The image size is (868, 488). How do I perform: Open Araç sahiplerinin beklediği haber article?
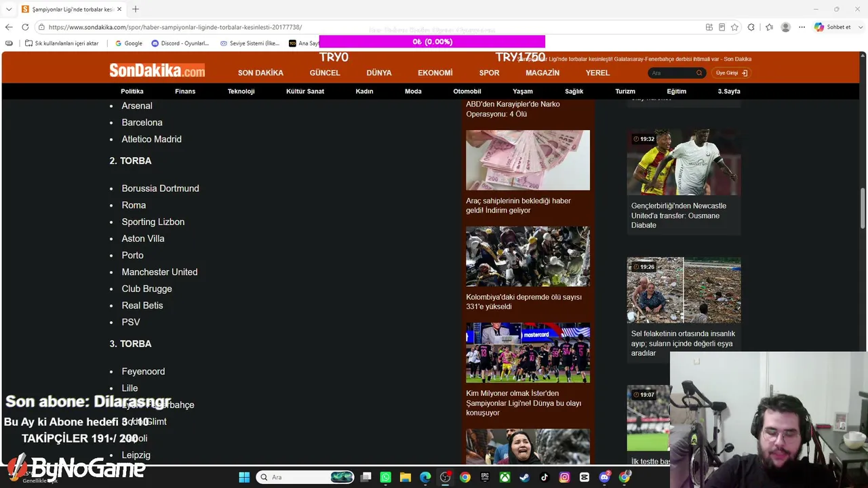click(x=518, y=205)
